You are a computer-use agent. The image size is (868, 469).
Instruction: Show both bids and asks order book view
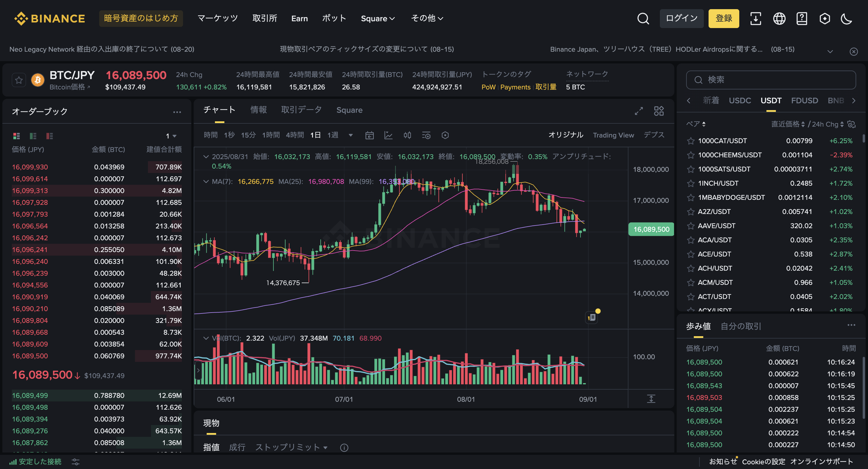(17, 136)
